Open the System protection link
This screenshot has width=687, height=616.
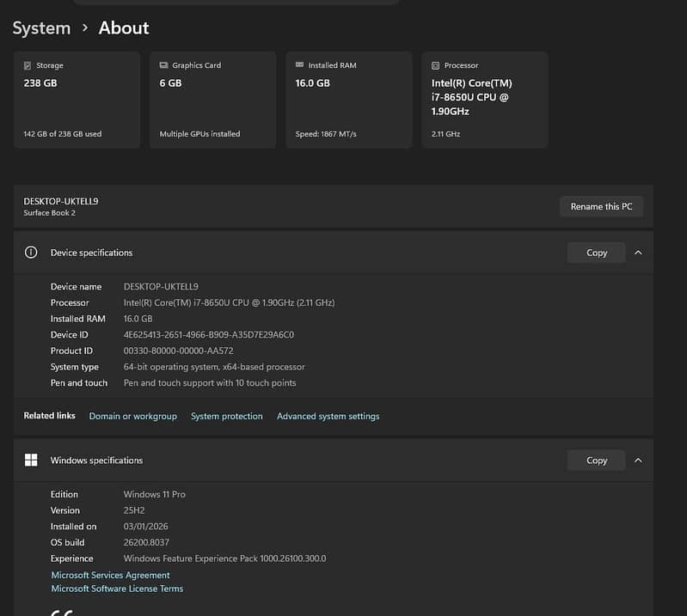[226, 417]
